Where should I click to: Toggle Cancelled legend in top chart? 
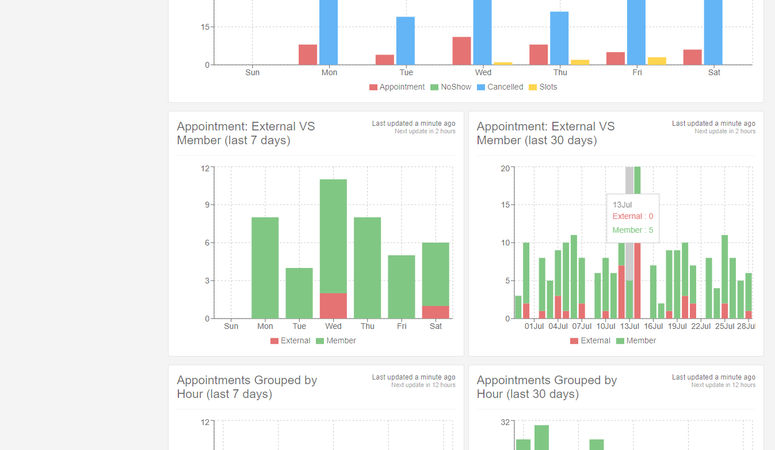(x=500, y=87)
